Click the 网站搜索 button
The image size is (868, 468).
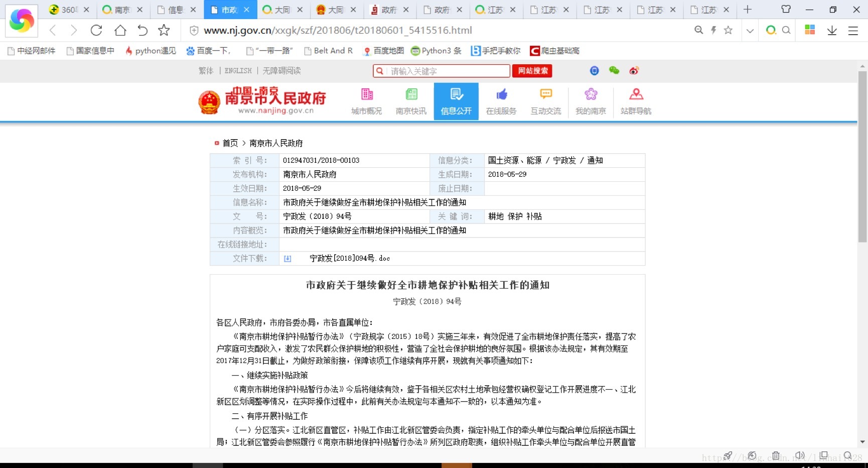click(532, 71)
